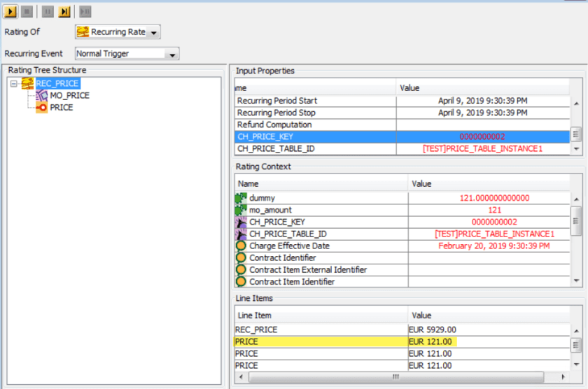588x389 pixels.
Task: Select the MO_PRICE tree icon
Action: tap(41, 95)
